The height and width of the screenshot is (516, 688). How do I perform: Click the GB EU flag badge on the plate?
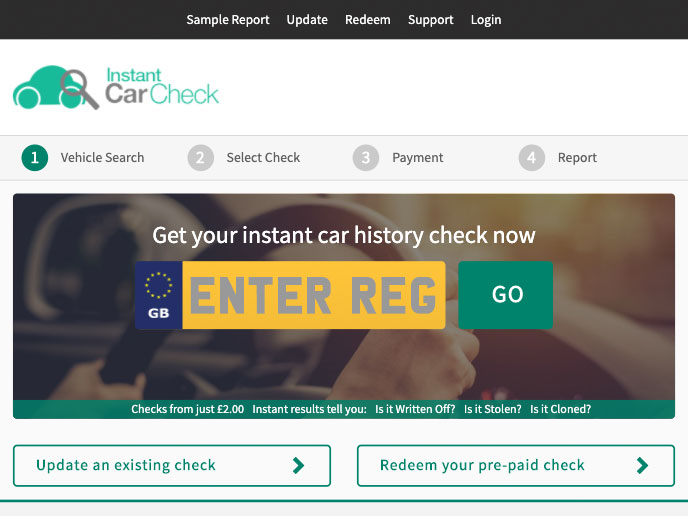click(158, 295)
